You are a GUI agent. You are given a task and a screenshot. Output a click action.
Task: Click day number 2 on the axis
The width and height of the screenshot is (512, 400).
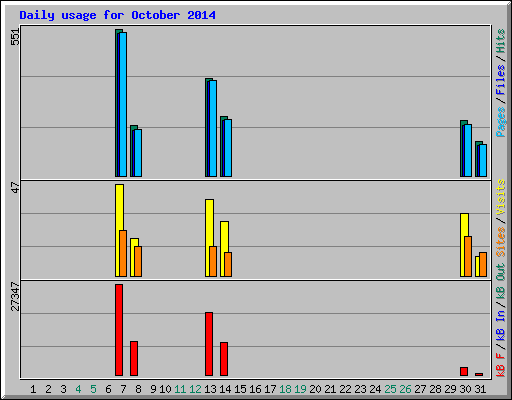point(48,389)
